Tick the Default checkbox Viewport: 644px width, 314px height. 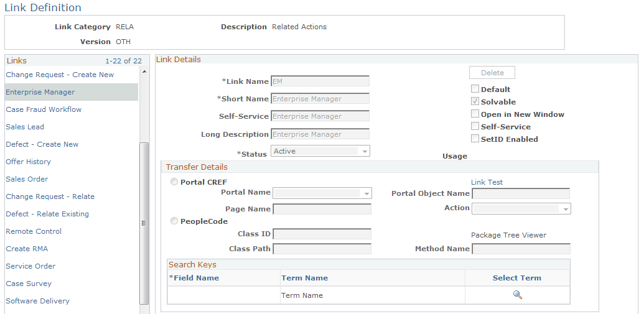(x=475, y=89)
